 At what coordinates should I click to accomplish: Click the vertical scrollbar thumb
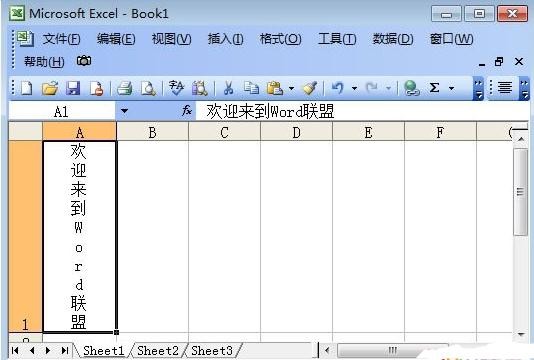coord(520,192)
